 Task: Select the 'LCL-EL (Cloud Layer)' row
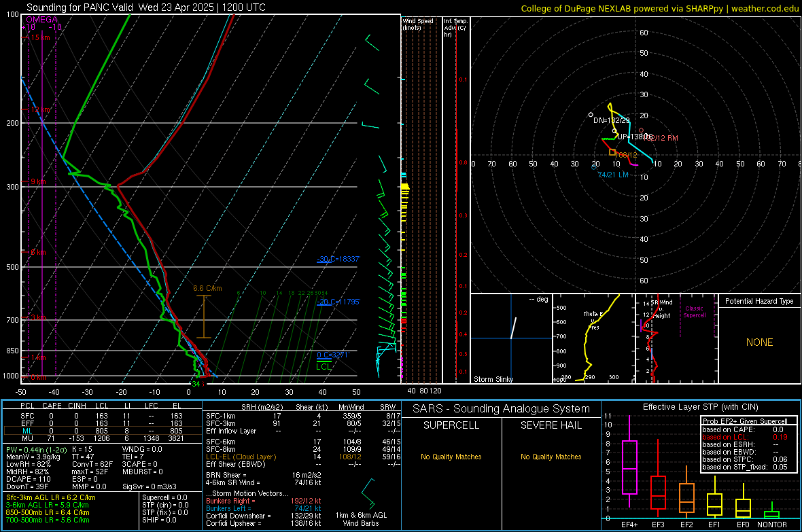pos(303,457)
